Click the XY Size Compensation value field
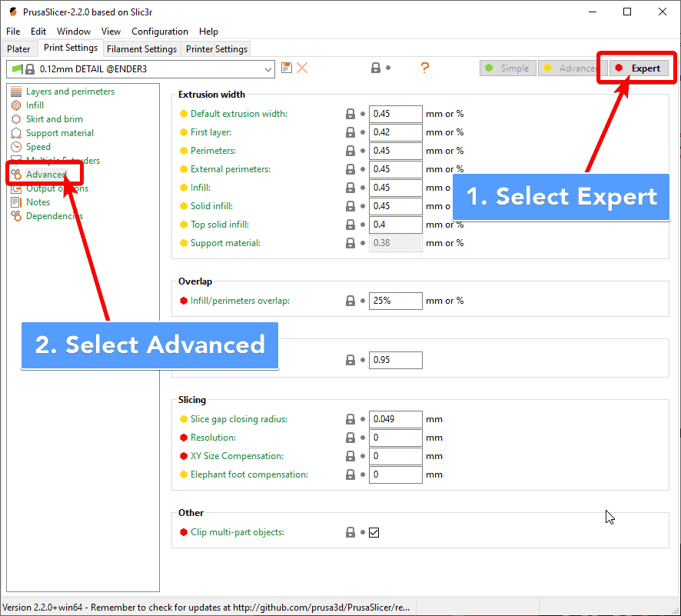Screen dimensions: 681x616 click(x=396, y=456)
